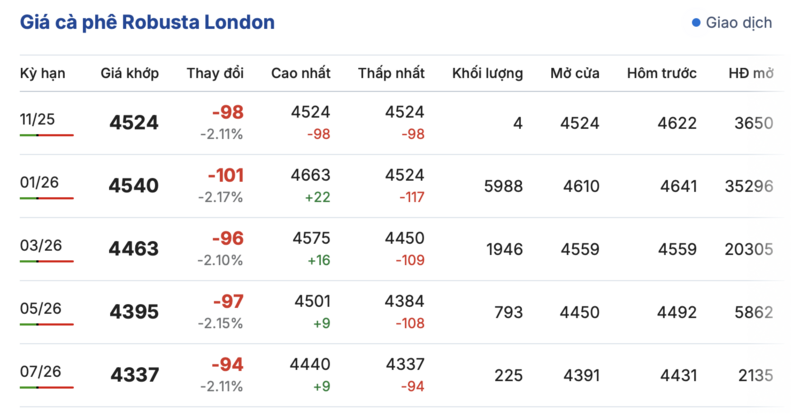800x418 pixels.
Task: Select the Hôm trước column header
Action: tap(661, 73)
